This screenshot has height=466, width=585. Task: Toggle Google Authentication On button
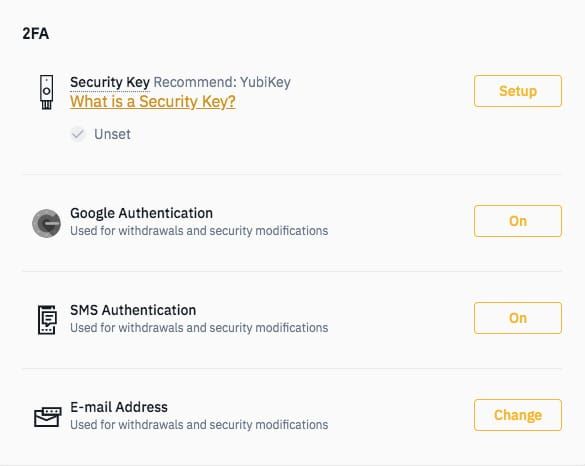tap(518, 221)
